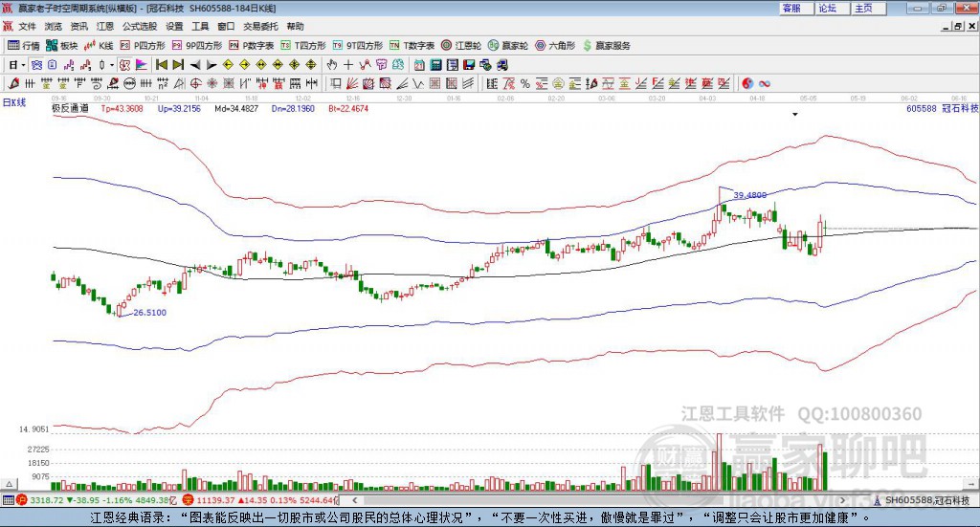
Task: Click the 客服 customer service button
Action: [795, 9]
